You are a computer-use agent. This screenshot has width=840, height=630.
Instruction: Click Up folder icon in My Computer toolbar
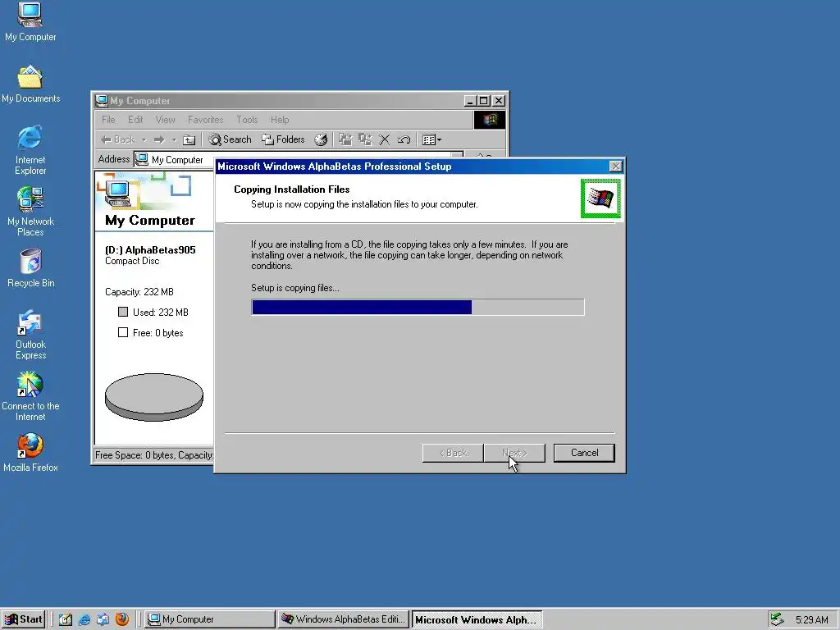tap(189, 139)
